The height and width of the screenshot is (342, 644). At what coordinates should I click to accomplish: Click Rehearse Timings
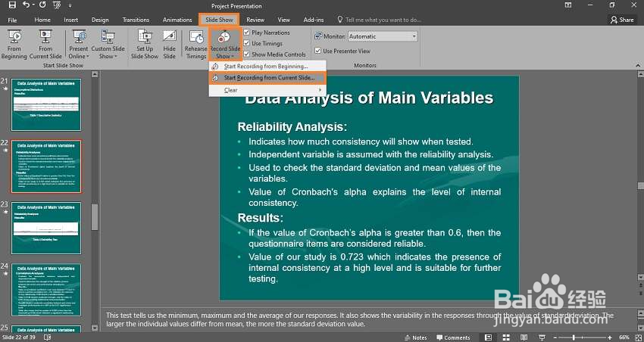[x=195, y=45]
